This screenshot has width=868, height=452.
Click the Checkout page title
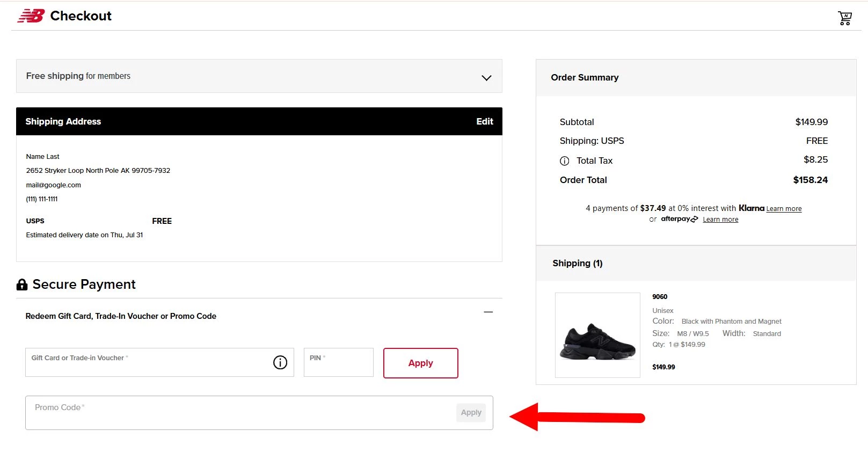[x=81, y=16]
